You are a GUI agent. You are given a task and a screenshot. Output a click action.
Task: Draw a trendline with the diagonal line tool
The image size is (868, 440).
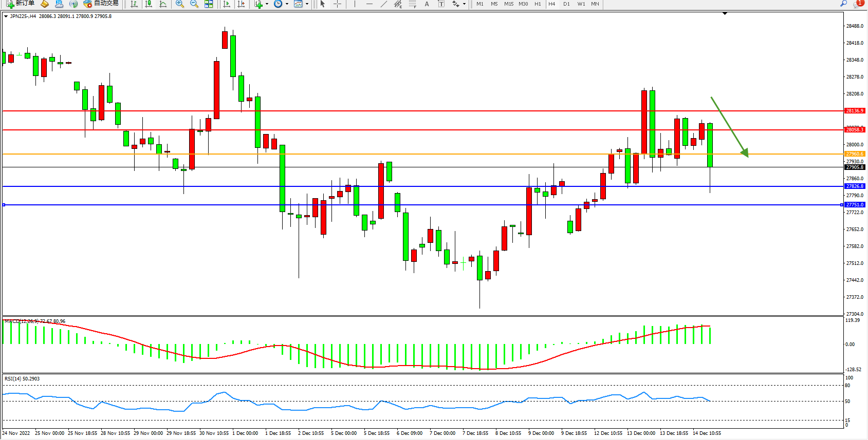[x=383, y=4]
